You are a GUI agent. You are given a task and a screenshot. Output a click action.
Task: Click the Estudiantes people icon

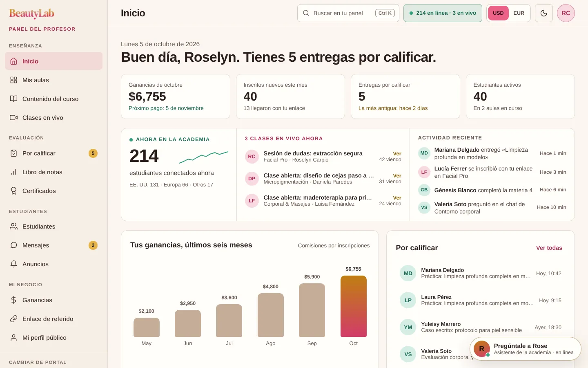coord(14,227)
